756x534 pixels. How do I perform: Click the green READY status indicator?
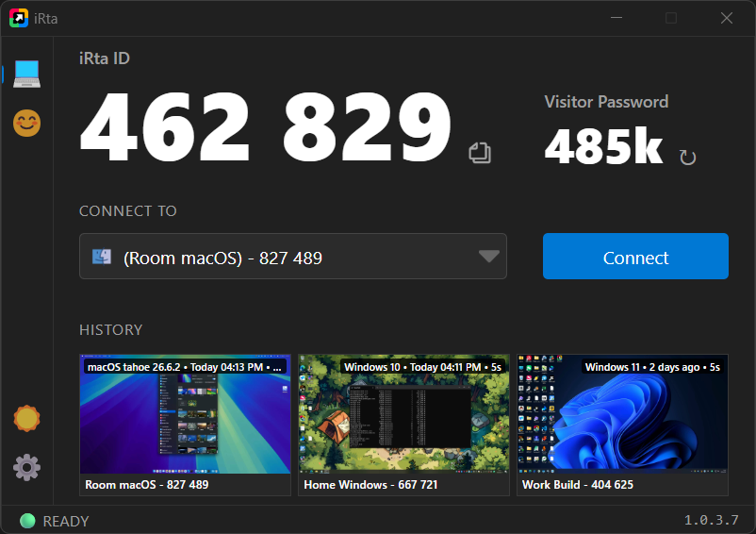pos(27,521)
